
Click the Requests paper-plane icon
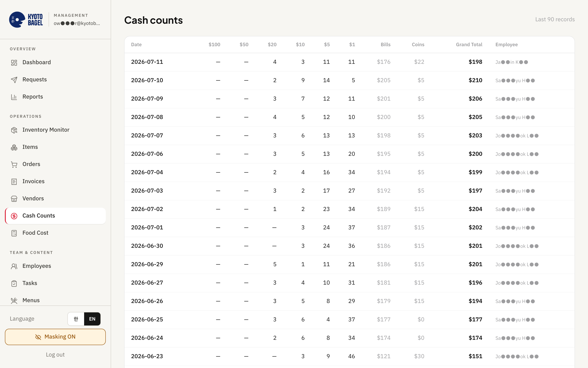pyautogui.click(x=14, y=80)
